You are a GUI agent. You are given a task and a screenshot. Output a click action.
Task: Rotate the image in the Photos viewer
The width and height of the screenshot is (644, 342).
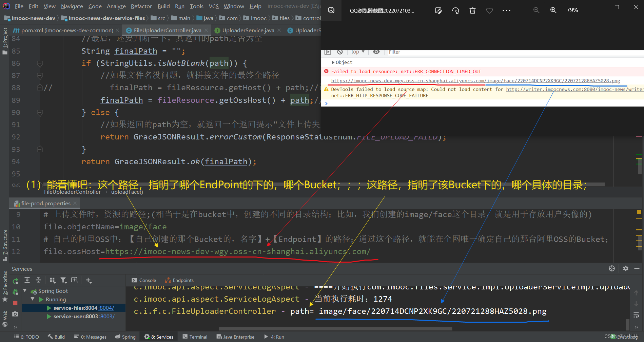(455, 11)
